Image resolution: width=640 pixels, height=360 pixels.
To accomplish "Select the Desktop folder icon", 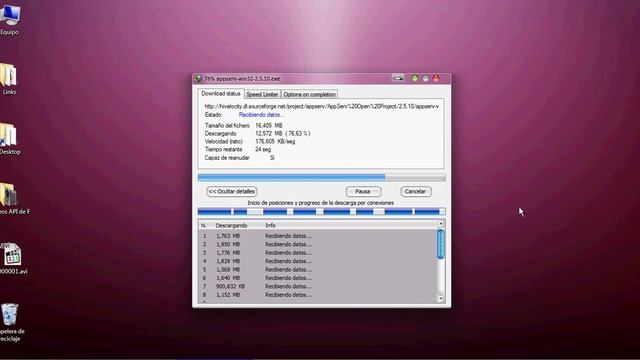I will click(x=10, y=139).
